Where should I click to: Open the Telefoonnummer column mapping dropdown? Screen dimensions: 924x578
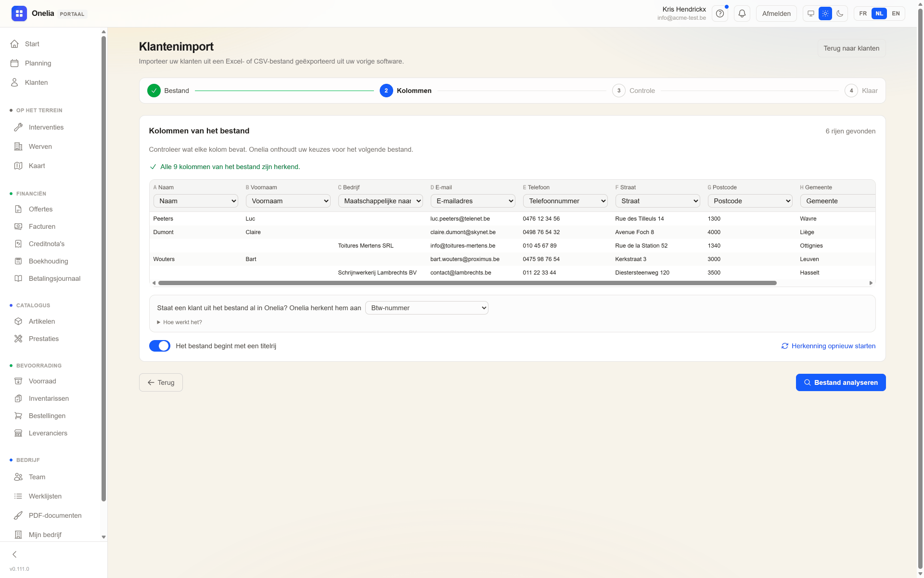[x=565, y=201]
